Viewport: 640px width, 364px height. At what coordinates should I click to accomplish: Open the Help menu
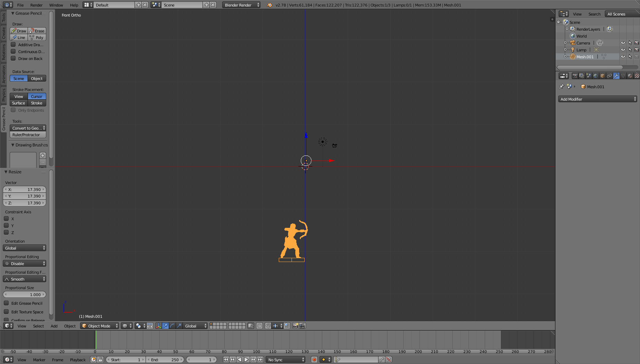(x=74, y=5)
